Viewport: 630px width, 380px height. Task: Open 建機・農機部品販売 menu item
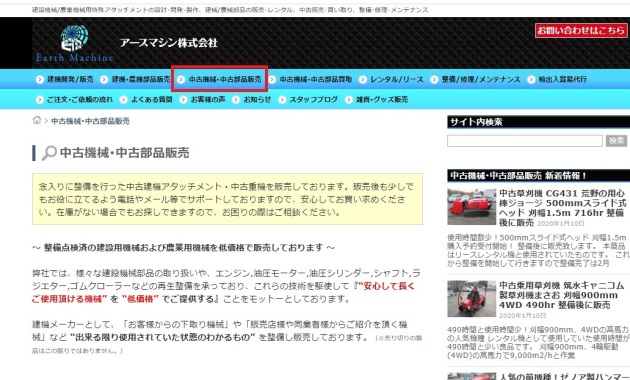pos(141,80)
